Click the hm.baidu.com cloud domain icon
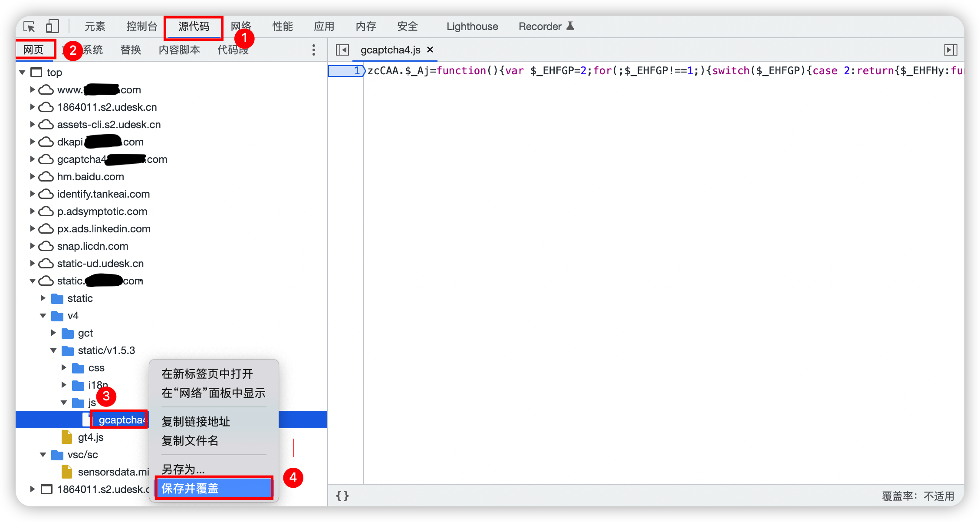980x522 pixels. [46, 177]
